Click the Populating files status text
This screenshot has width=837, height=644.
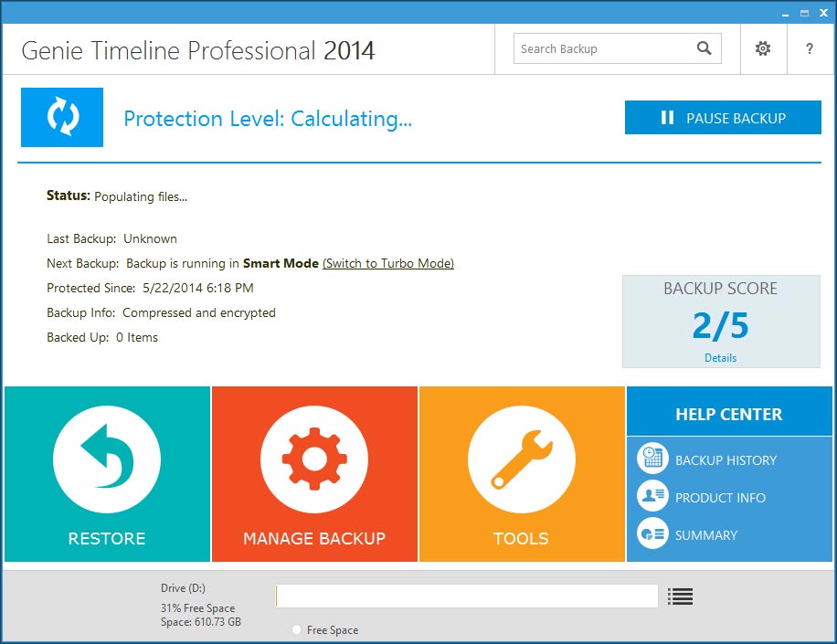pyautogui.click(x=141, y=197)
